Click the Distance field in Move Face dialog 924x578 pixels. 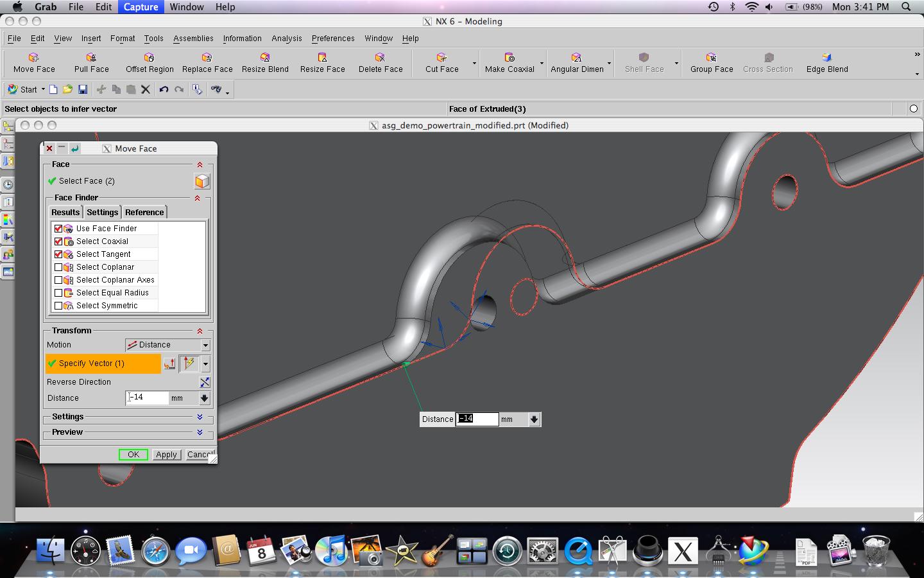(147, 398)
